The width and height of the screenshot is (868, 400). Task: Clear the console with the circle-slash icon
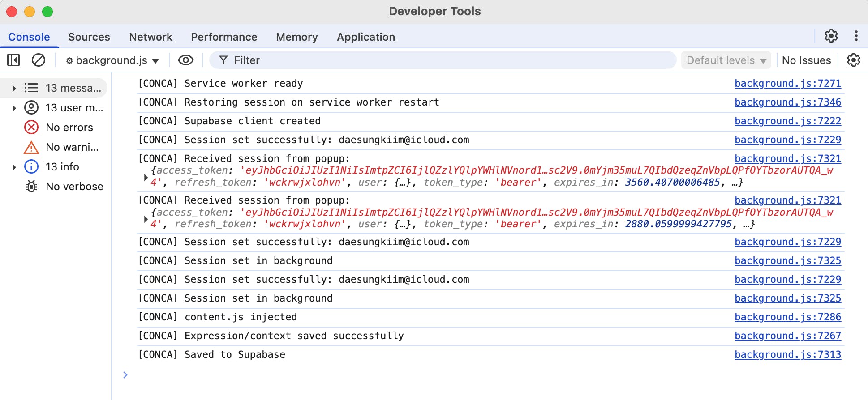point(39,60)
